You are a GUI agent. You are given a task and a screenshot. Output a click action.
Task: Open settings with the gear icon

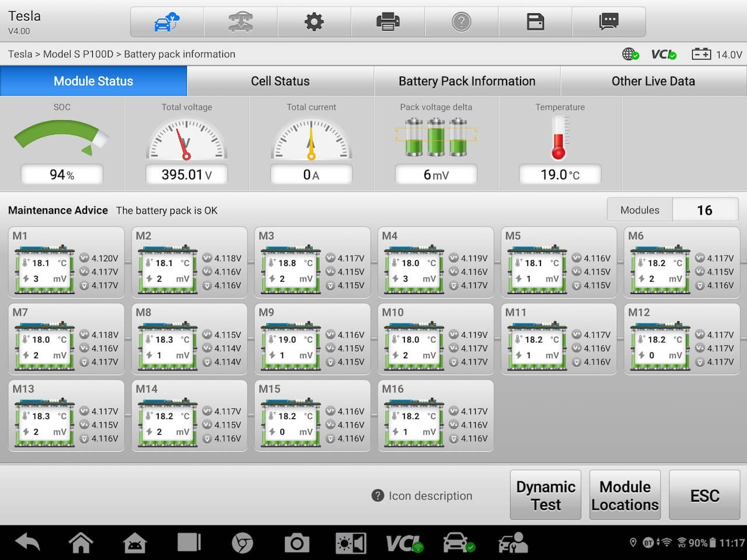pyautogui.click(x=314, y=22)
